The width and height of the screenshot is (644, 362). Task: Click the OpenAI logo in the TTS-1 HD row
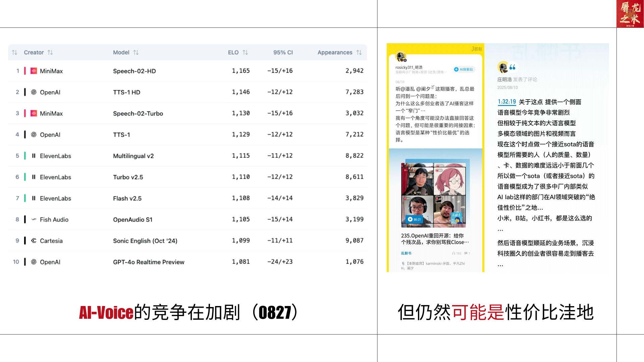34,92
